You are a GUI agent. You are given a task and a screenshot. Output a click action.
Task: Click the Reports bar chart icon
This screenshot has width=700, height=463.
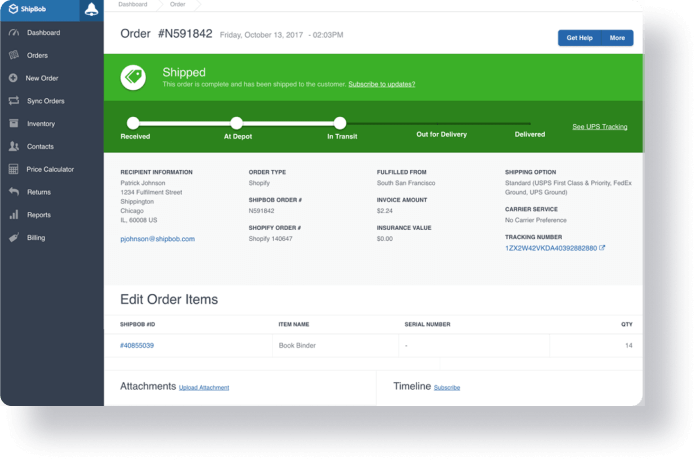14,214
